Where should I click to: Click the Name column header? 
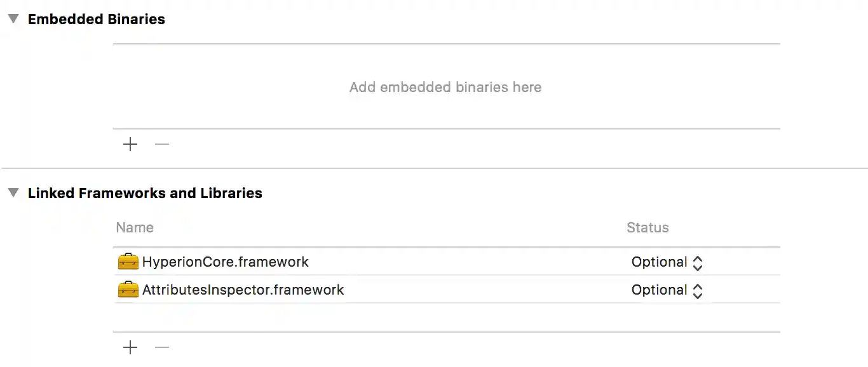coord(134,227)
